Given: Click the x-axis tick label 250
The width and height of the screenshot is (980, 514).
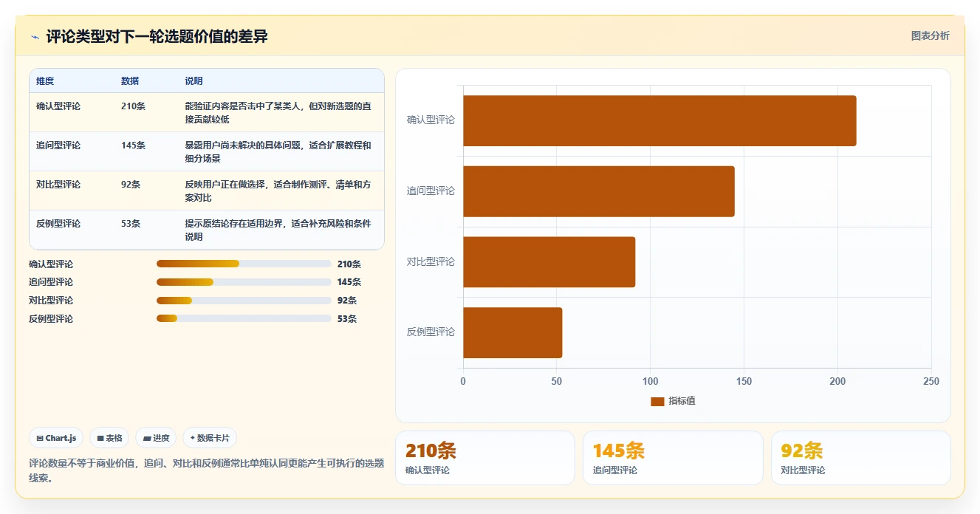Looking at the screenshot, I should pyautogui.click(x=931, y=381).
